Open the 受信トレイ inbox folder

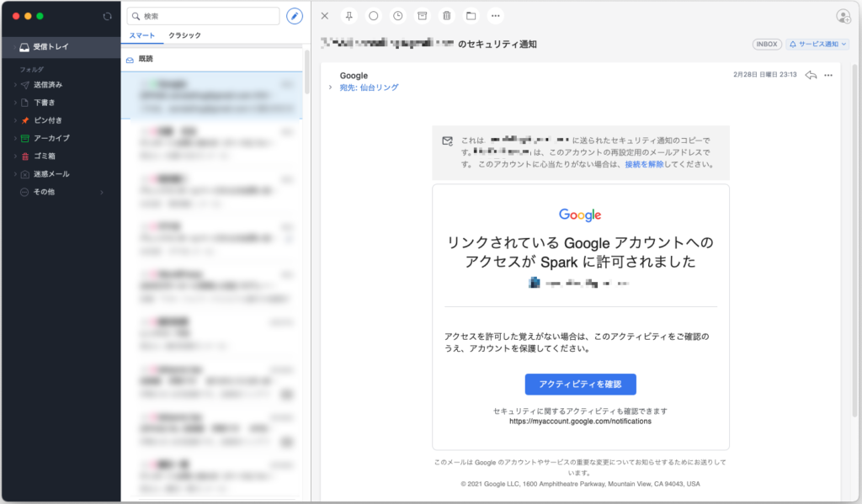coord(61,47)
